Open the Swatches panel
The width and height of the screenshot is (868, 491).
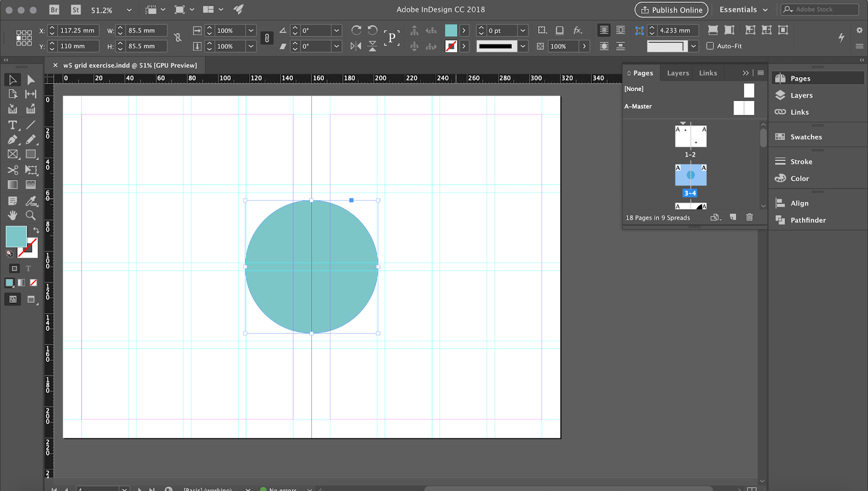pos(805,137)
